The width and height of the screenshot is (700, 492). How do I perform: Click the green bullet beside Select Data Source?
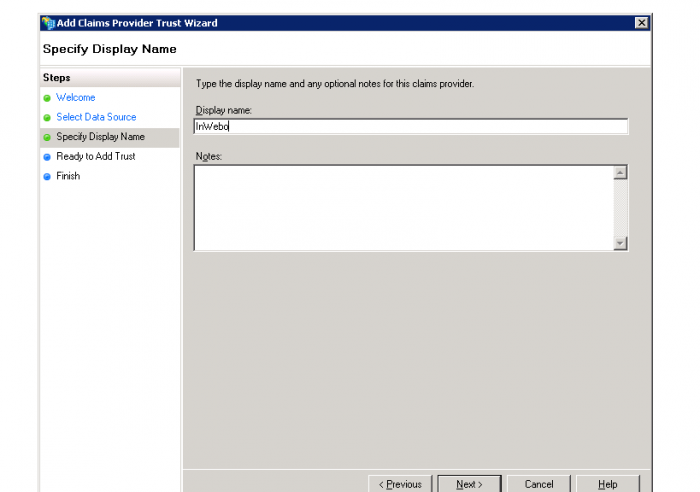[x=47, y=118]
